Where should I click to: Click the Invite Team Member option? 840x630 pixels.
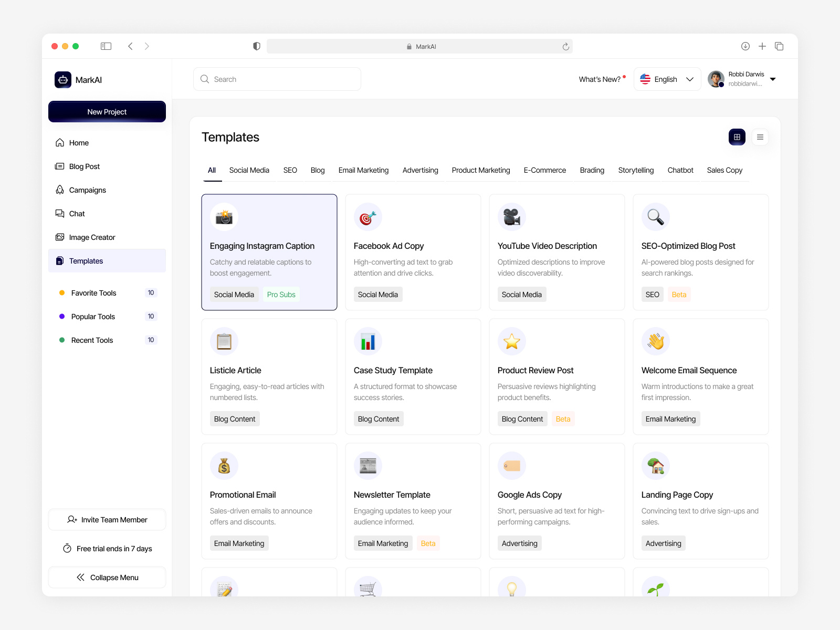click(107, 519)
